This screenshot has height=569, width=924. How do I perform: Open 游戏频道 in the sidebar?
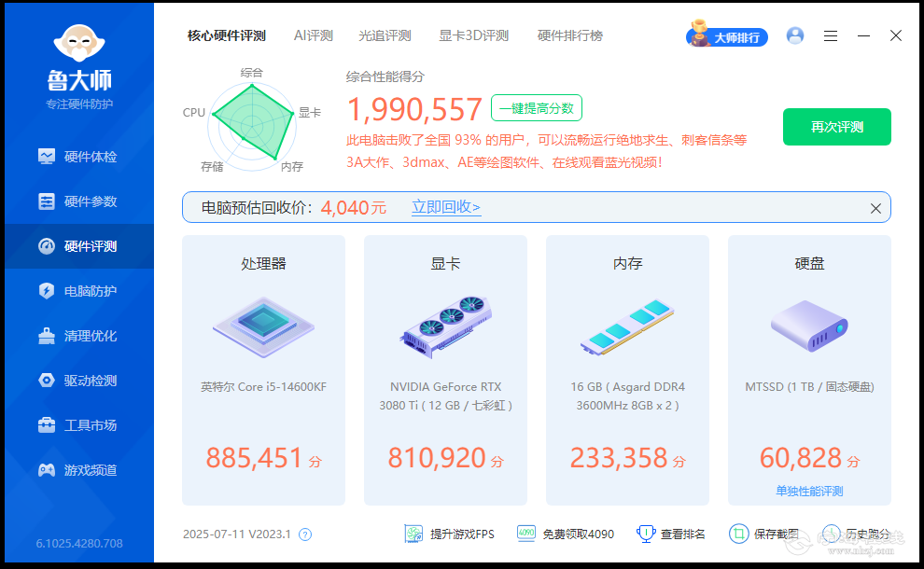click(79, 470)
